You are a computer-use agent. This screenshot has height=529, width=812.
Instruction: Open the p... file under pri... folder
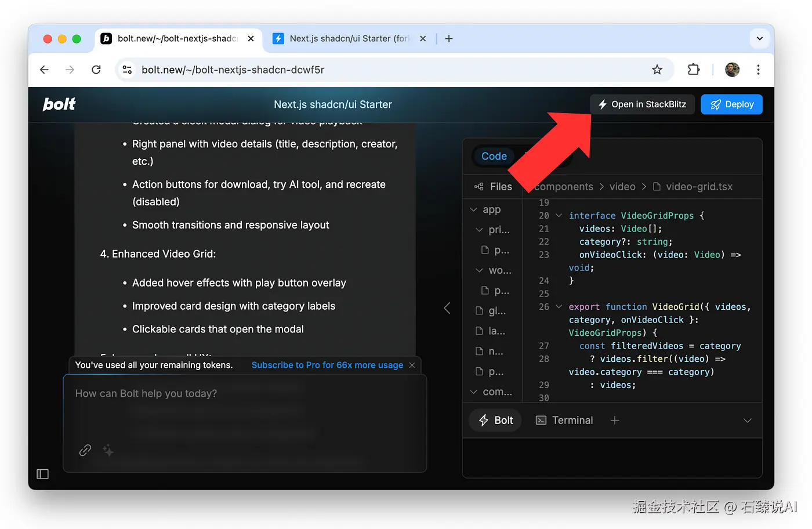(495, 250)
